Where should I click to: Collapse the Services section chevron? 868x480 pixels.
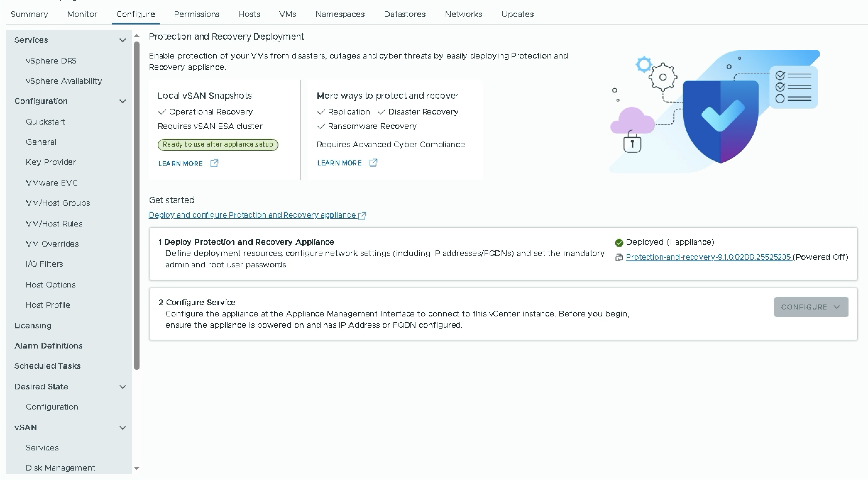click(123, 40)
